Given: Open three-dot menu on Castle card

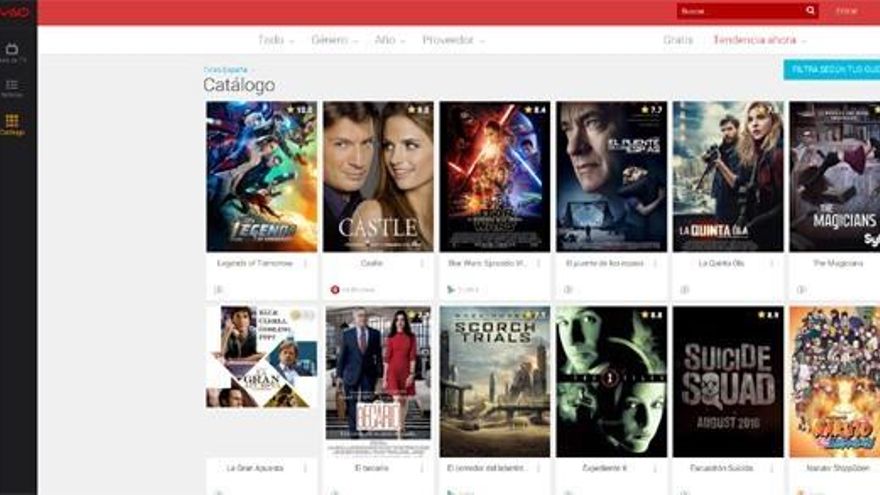Looking at the screenshot, I should tap(422, 263).
